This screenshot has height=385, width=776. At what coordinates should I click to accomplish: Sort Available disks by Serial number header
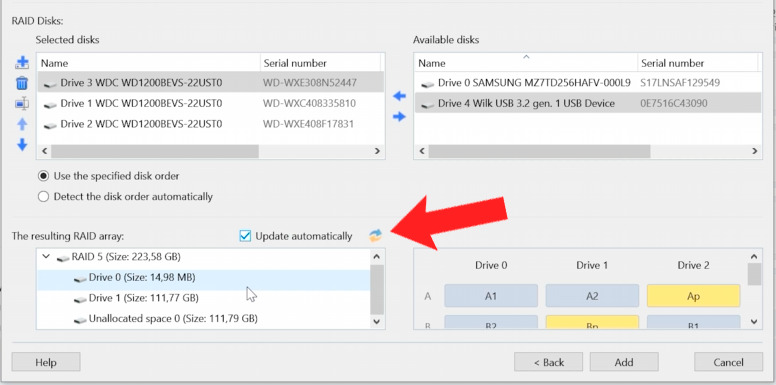point(698,63)
